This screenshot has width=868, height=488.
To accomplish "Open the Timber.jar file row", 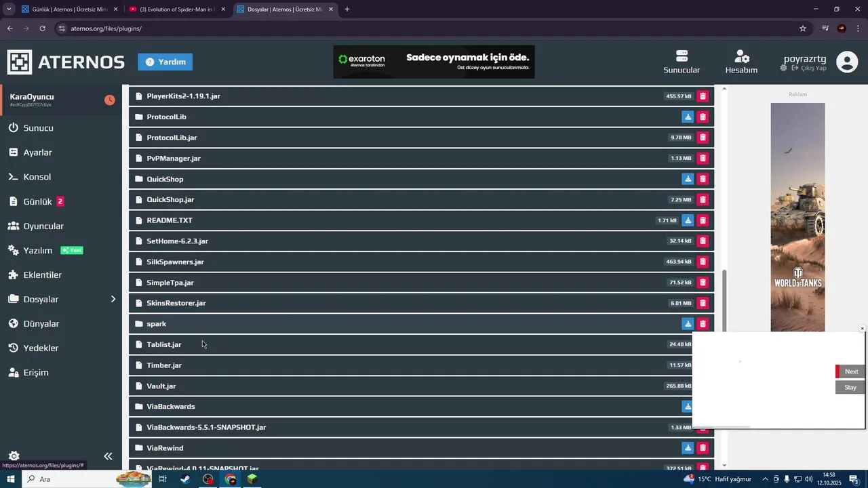I will coord(421,365).
